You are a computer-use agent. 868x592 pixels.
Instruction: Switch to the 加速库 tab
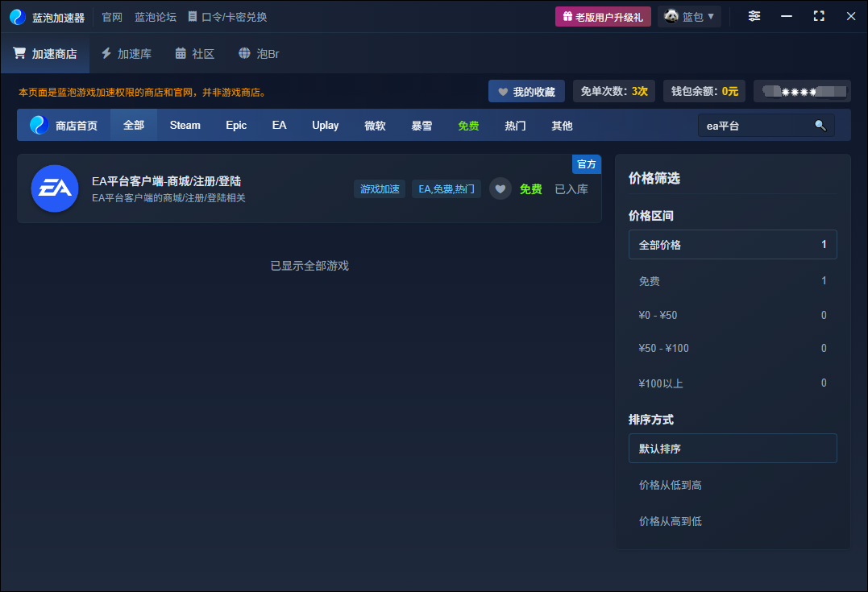click(x=127, y=54)
